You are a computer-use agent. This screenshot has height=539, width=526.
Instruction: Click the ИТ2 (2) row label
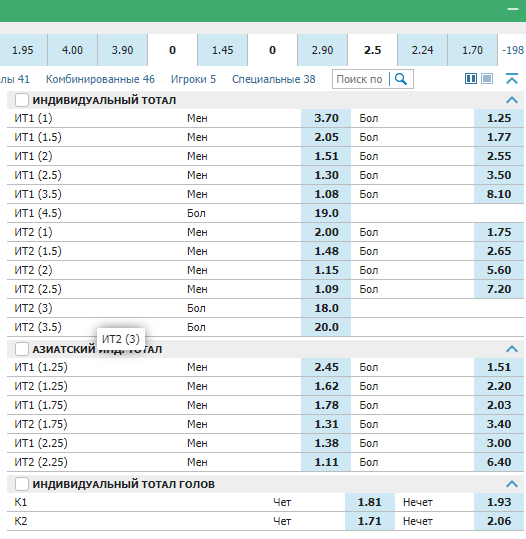[33, 270]
